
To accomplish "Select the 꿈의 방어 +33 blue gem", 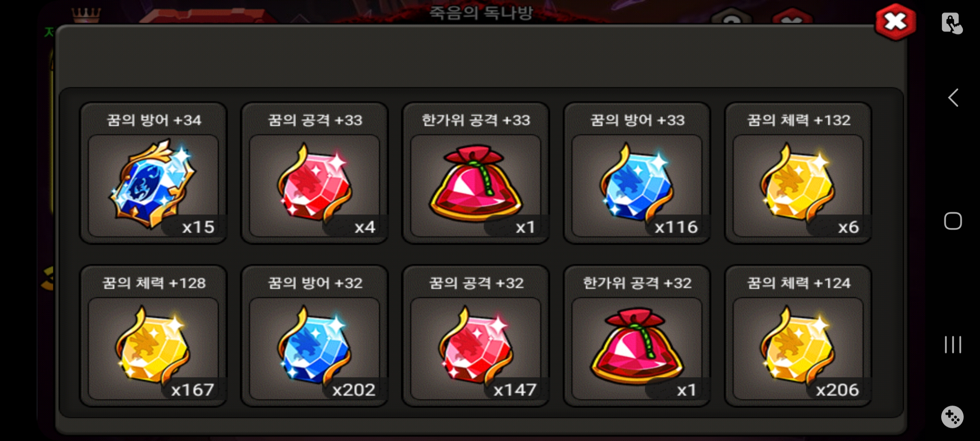I will pyautogui.click(x=636, y=182).
